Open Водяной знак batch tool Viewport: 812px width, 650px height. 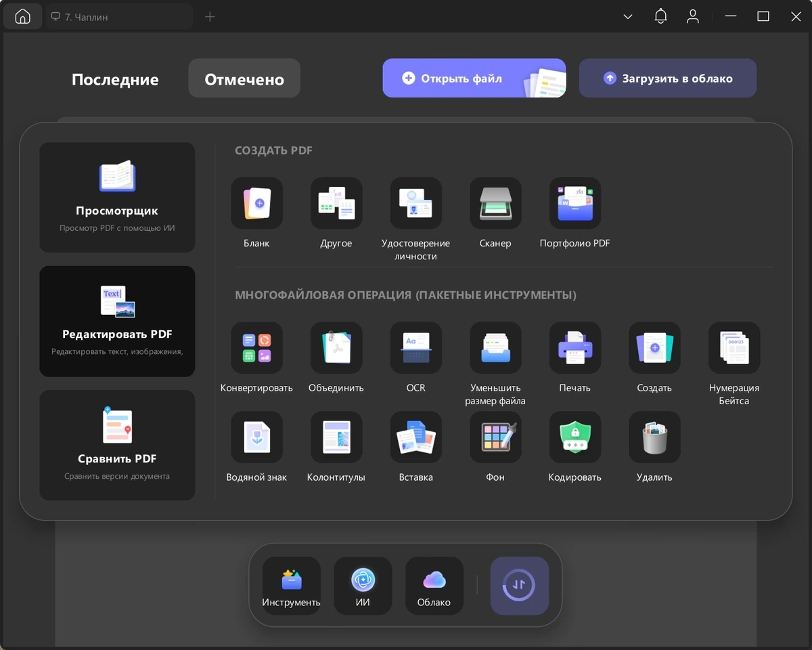256,437
